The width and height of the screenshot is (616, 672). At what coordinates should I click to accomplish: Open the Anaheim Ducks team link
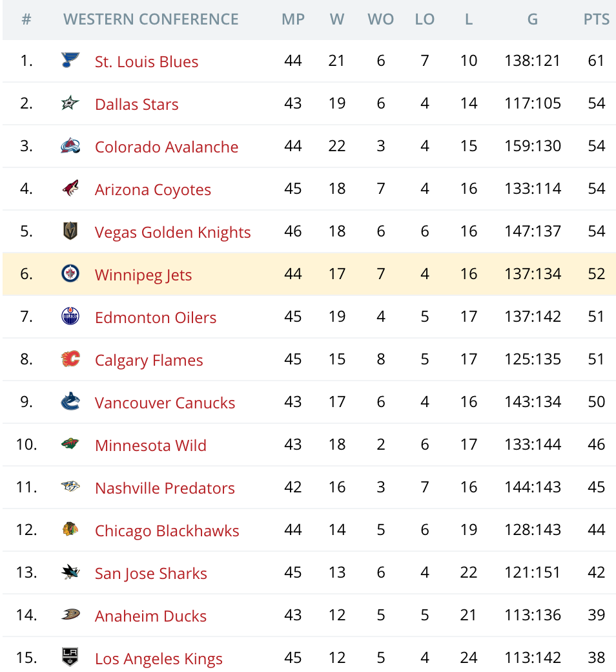pyautogui.click(x=150, y=616)
